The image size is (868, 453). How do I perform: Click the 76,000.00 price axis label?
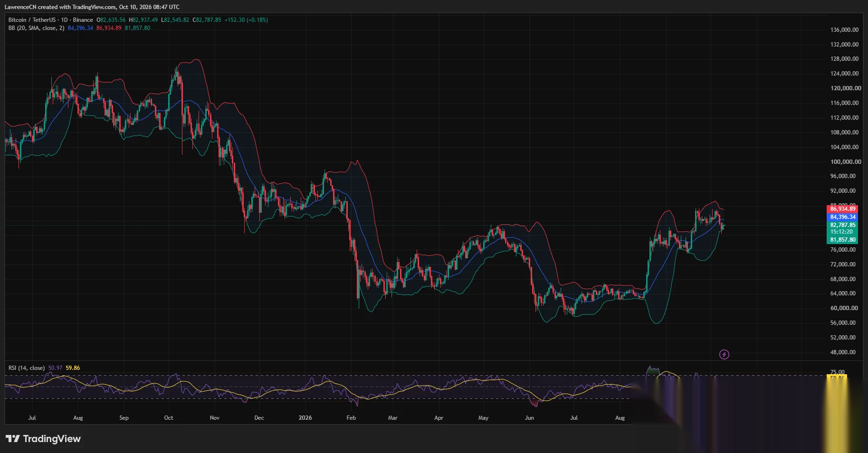click(x=843, y=250)
